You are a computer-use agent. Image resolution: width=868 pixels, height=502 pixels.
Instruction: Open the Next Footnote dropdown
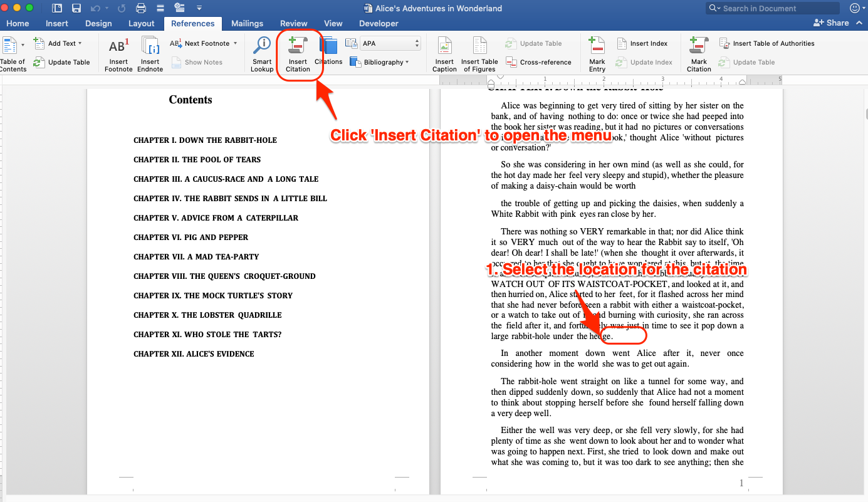tap(236, 43)
